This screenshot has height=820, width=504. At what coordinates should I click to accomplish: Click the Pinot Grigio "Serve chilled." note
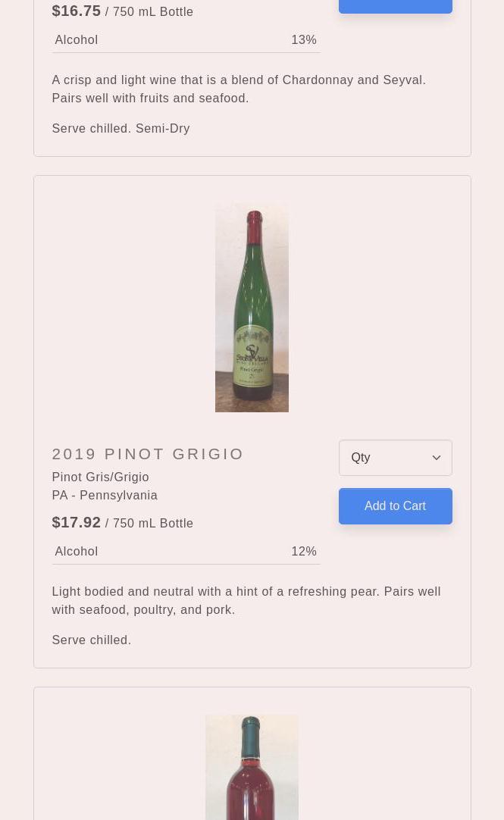[x=92, y=640]
